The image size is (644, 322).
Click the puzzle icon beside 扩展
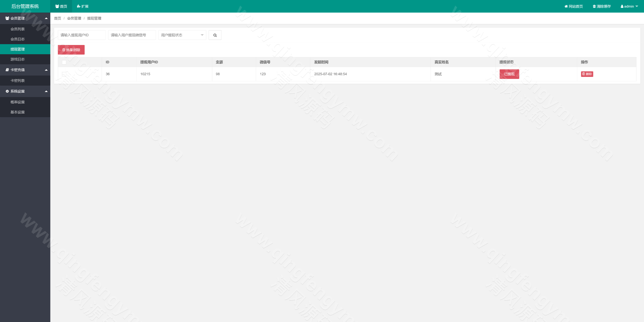(x=78, y=6)
